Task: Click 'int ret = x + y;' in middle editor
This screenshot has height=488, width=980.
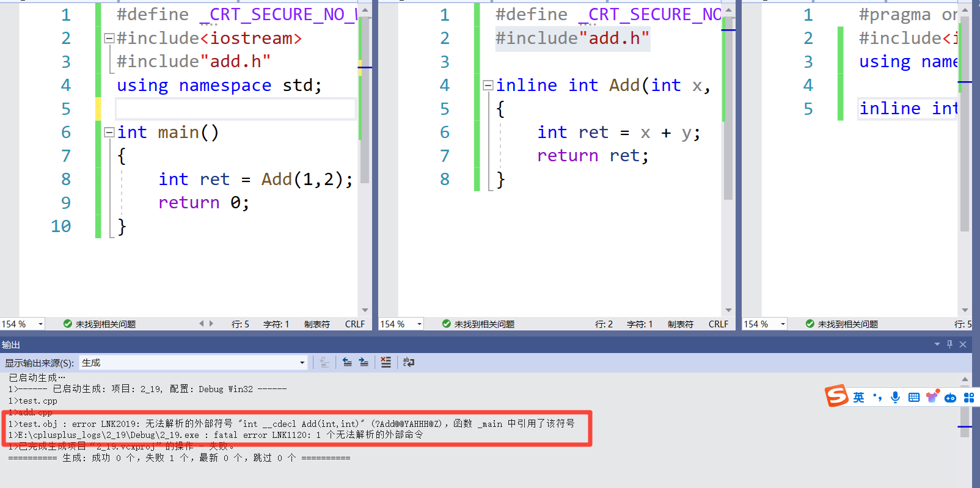Action: (x=619, y=133)
